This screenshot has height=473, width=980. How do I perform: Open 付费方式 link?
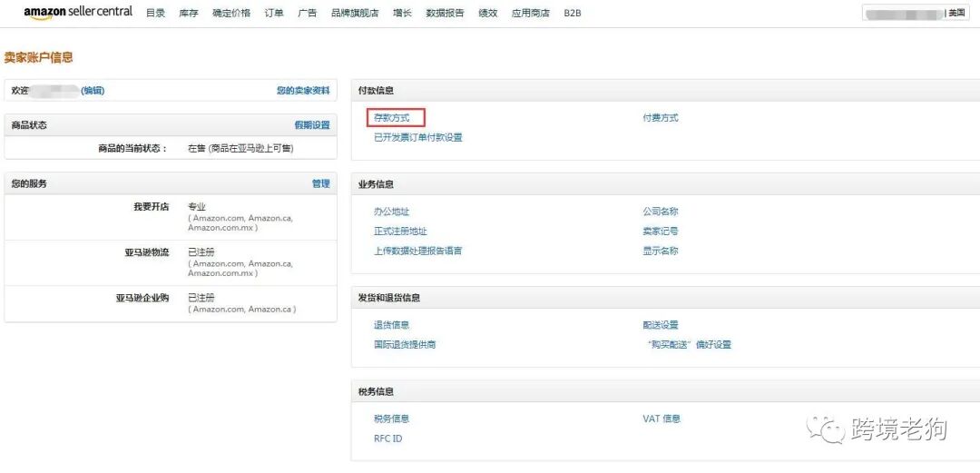[661, 118]
